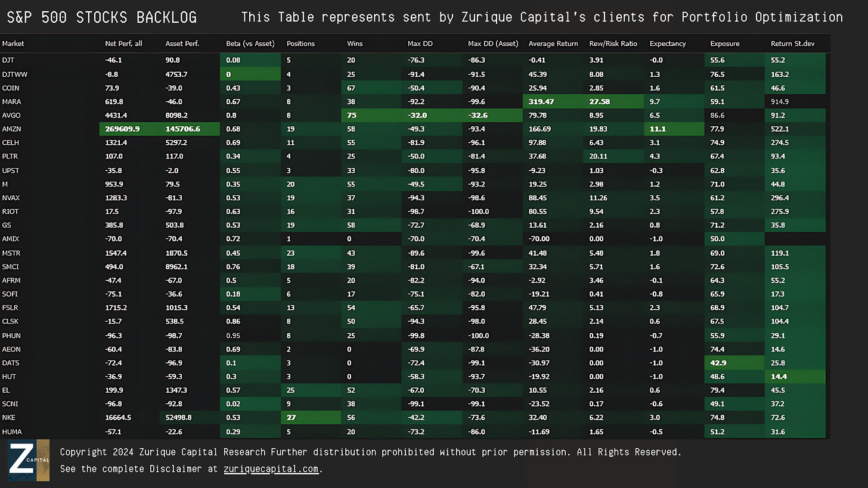
Task: Sort by the Market column header
Action: click(x=13, y=43)
